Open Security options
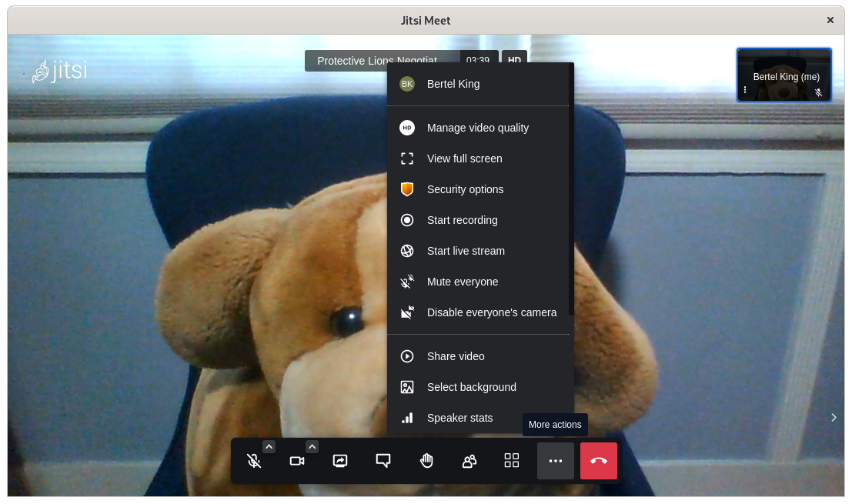Screen dimensions: 852x504 click(465, 189)
